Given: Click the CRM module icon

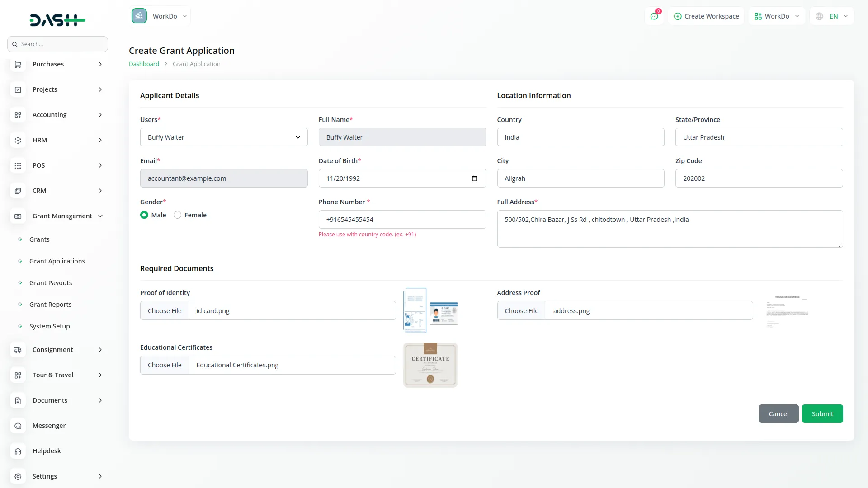Looking at the screenshot, I should coord(18,191).
